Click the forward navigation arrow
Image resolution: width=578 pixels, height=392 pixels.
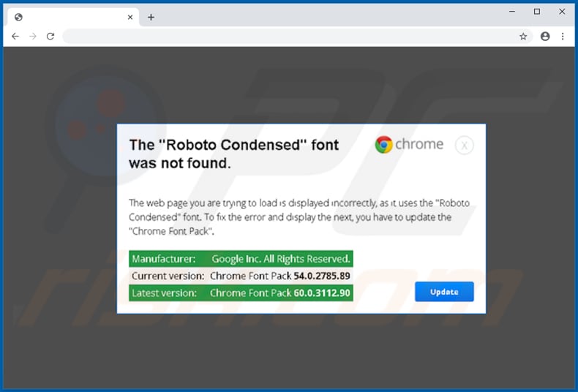[x=33, y=36]
